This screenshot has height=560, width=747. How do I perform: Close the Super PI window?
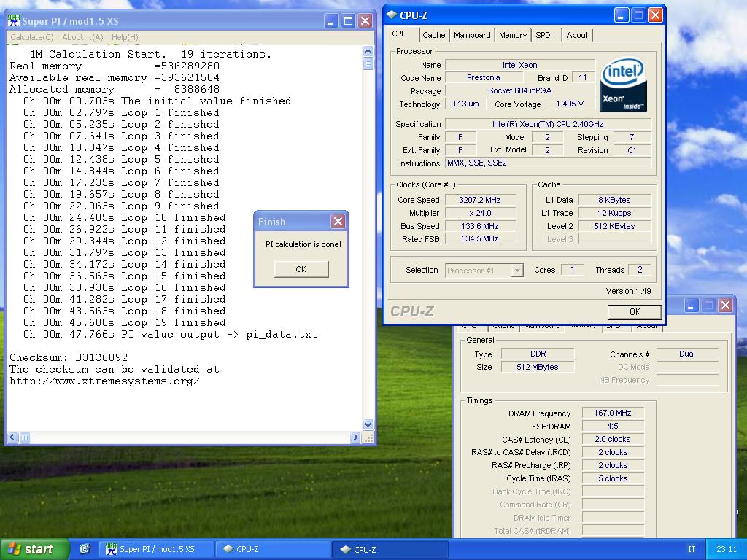pyautogui.click(x=365, y=21)
